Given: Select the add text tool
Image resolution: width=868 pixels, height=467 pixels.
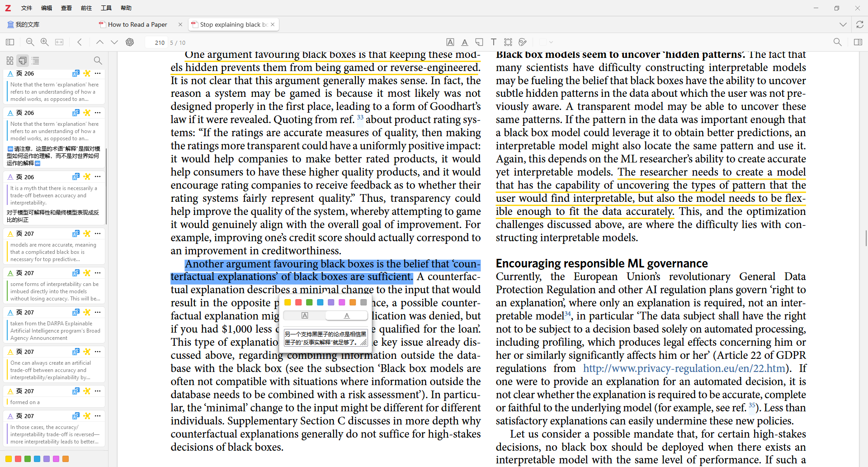Looking at the screenshot, I should pos(494,42).
